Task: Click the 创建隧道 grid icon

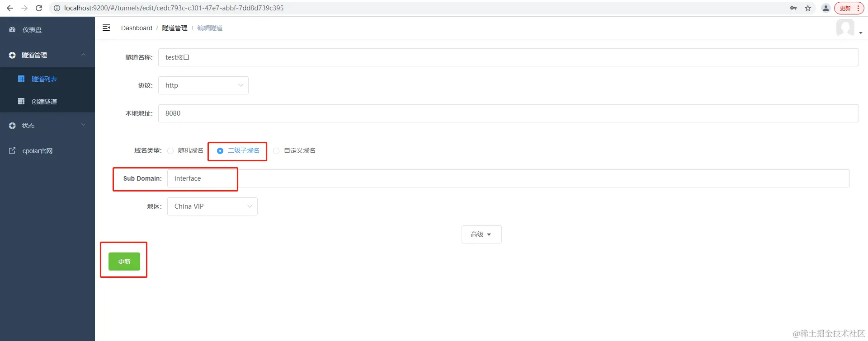Action: [21, 101]
